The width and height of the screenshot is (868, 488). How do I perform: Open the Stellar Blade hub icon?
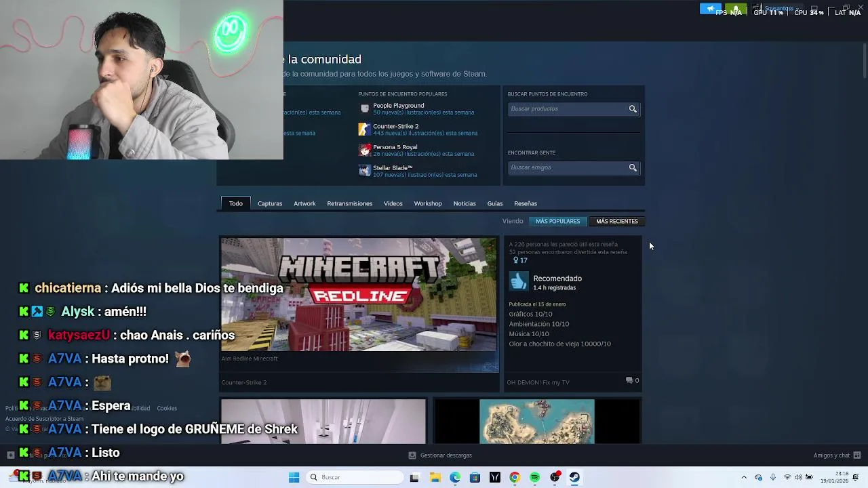[365, 171]
